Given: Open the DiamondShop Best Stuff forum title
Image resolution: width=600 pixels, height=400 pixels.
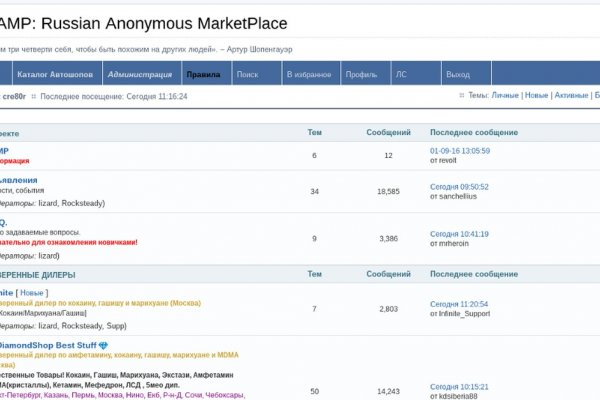Looking at the screenshot, I should pyautogui.click(x=47, y=345).
